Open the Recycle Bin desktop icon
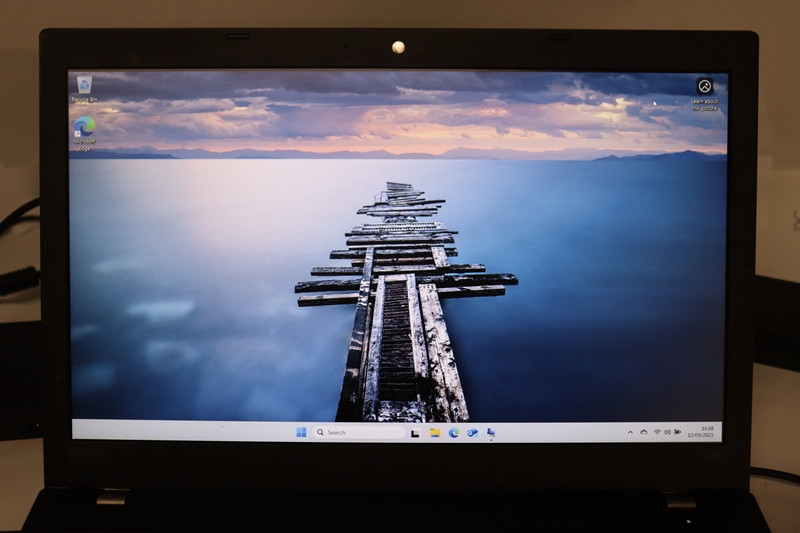Image resolution: width=800 pixels, height=533 pixels. click(x=84, y=89)
